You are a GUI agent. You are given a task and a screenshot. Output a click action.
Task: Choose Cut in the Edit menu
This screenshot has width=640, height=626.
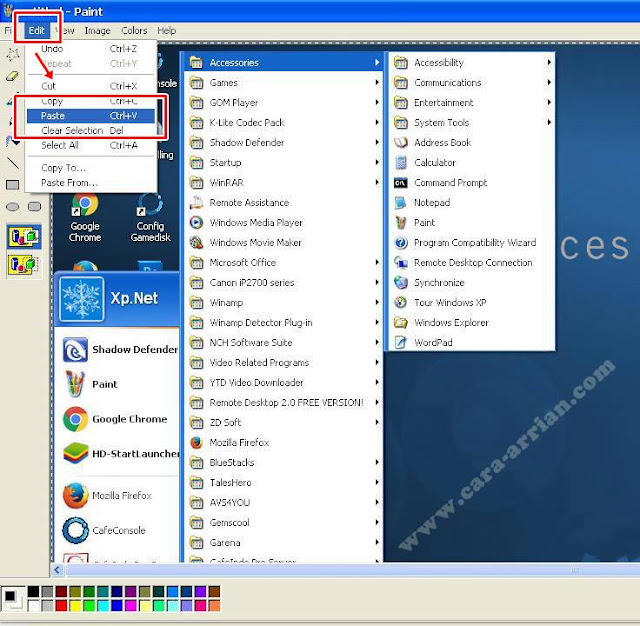(91, 86)
